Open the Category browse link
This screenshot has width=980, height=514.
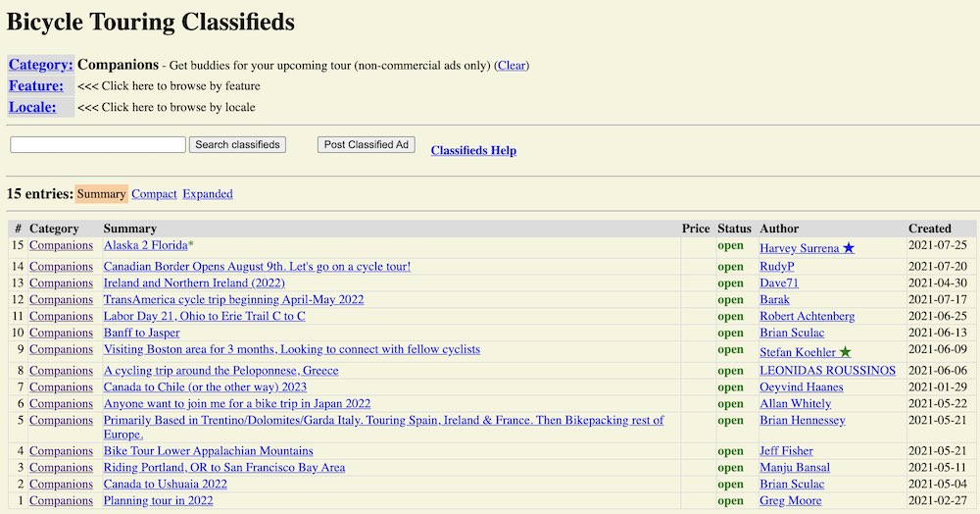coord(40,65)
